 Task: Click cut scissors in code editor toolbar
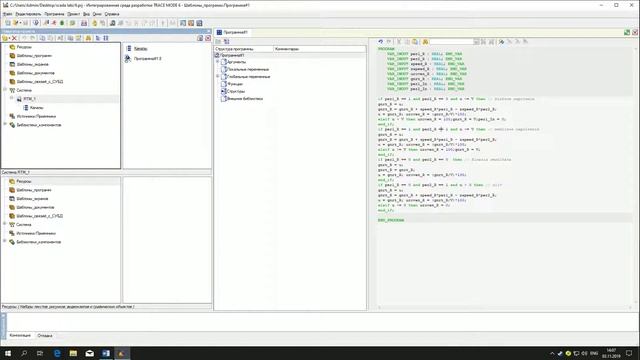point(399,42)
